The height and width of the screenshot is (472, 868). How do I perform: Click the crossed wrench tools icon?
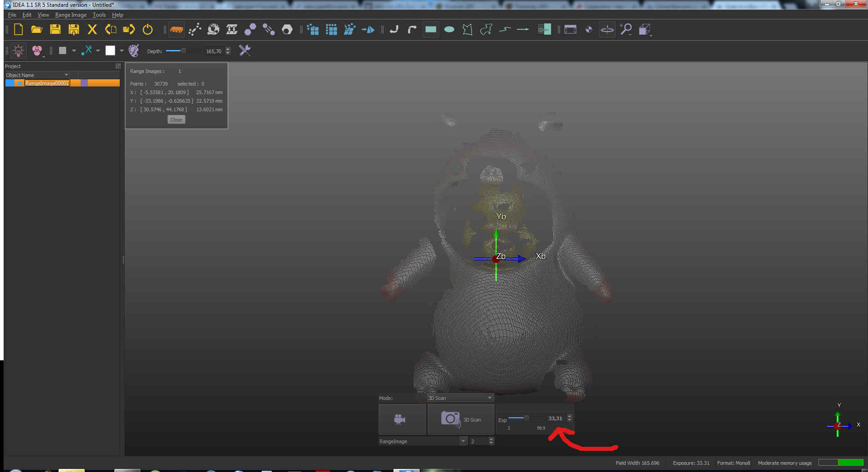[x=245, y=50]
